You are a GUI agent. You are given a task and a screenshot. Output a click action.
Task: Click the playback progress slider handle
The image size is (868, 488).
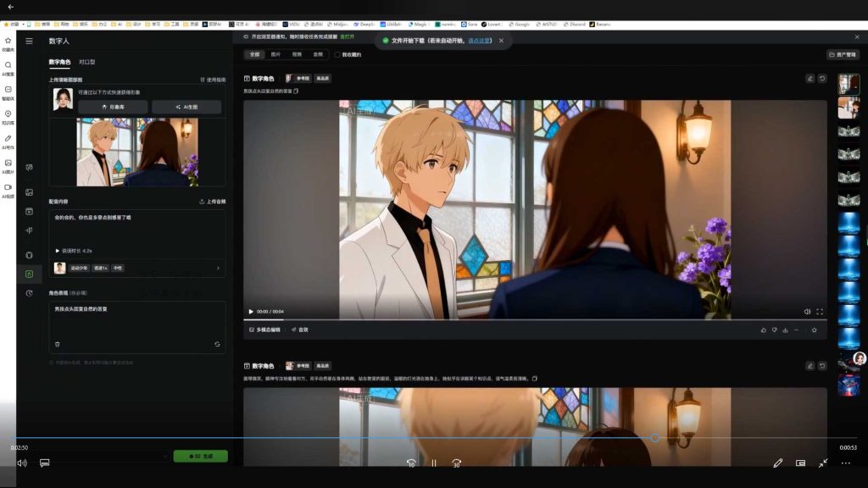pos(654,438)
